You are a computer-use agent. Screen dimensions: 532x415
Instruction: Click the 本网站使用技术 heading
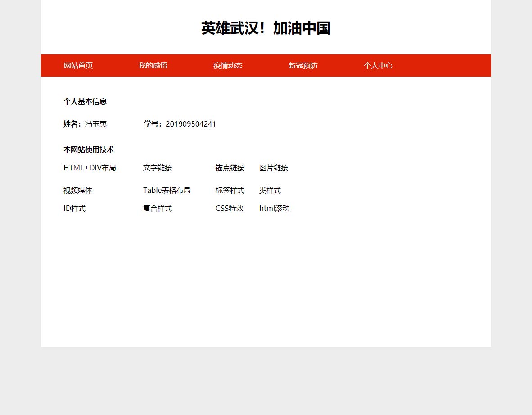(x=89, y=150)
